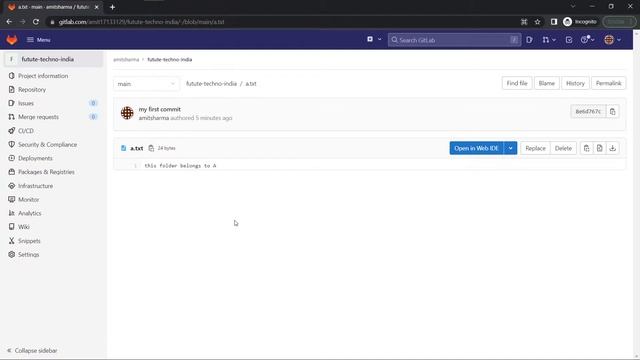Image resolution: width=640 pixels, height=360 pixels.
Task: Open the raw file view icon
Action: click(x=599, y=148)
